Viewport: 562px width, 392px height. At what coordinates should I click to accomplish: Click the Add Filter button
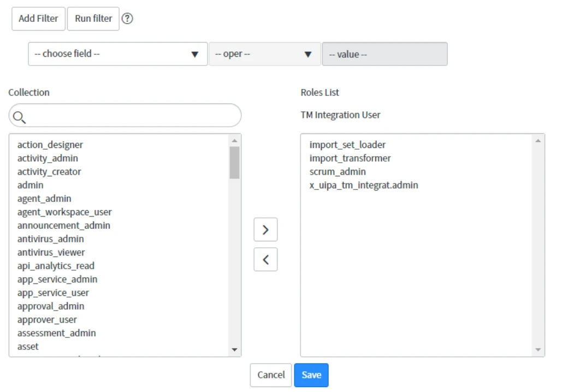point(38,19)
